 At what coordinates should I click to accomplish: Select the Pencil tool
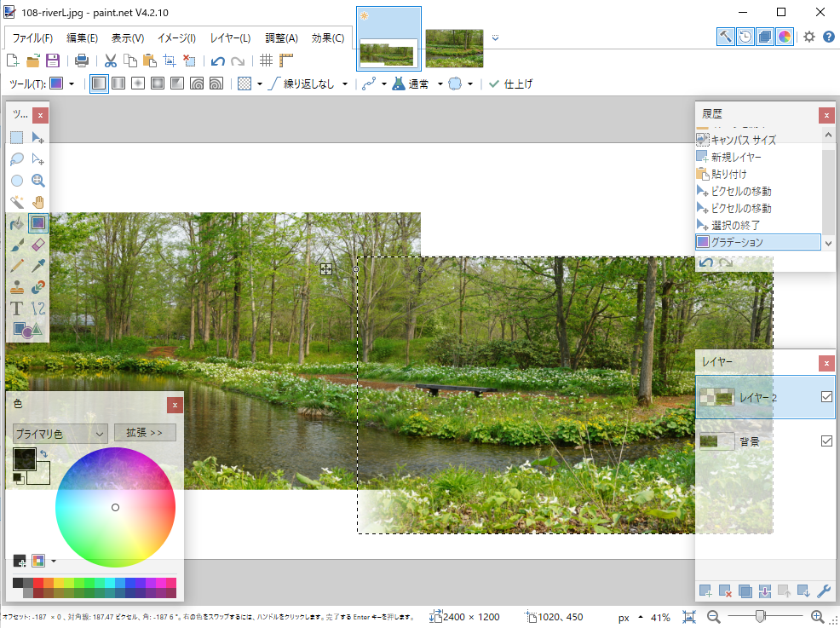coord(17,266)
